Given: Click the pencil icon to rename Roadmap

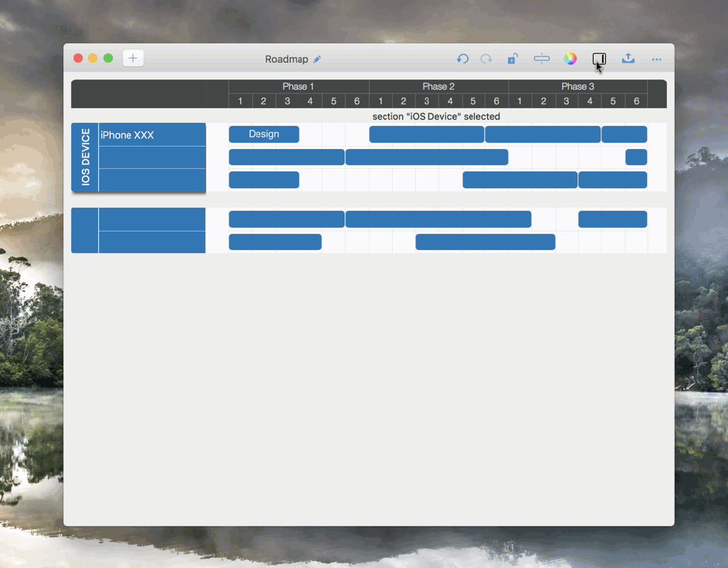Looking at the screenshot, I should click(x=317, y=59).
